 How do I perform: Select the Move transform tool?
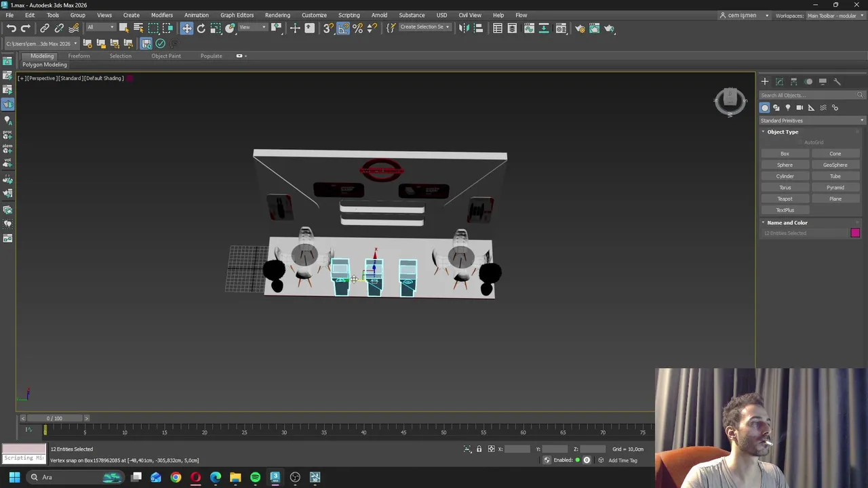(186, 28)
